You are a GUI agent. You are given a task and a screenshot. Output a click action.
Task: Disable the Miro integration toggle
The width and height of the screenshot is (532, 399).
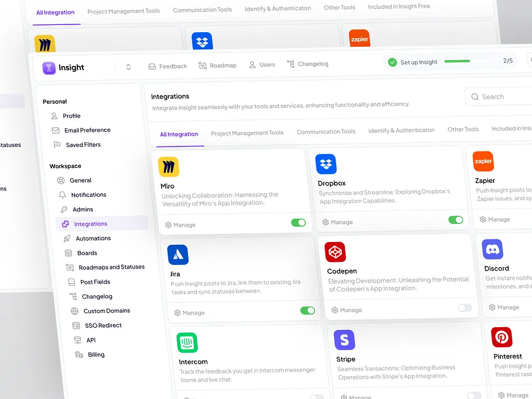point(298,222)
